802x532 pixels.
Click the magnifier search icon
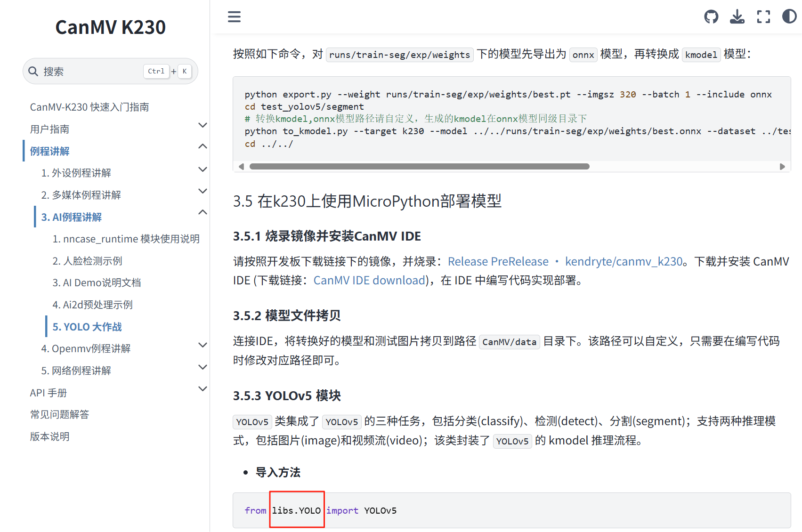coord(33,72)
